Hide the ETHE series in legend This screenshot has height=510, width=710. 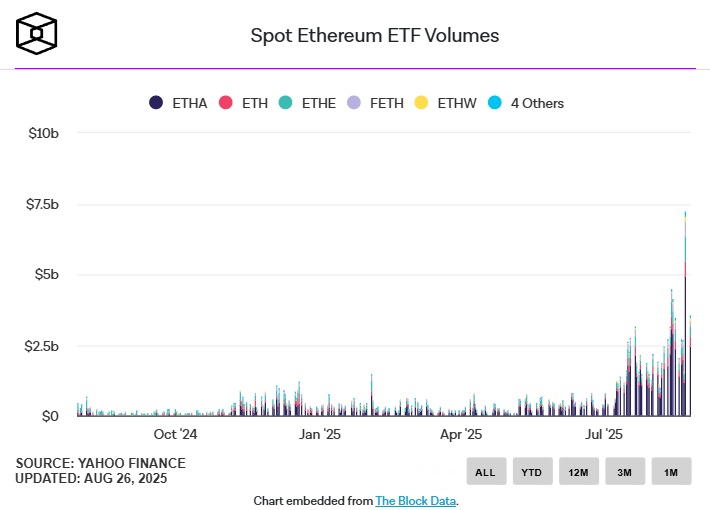[285, 103]
